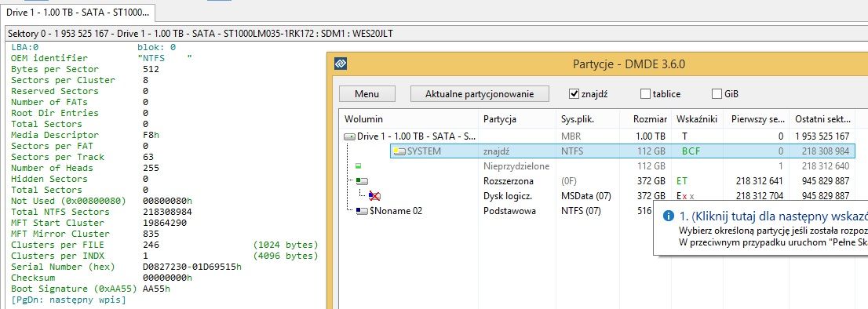
Task: Toggle the znajdź checkbox
Action: 574,94
